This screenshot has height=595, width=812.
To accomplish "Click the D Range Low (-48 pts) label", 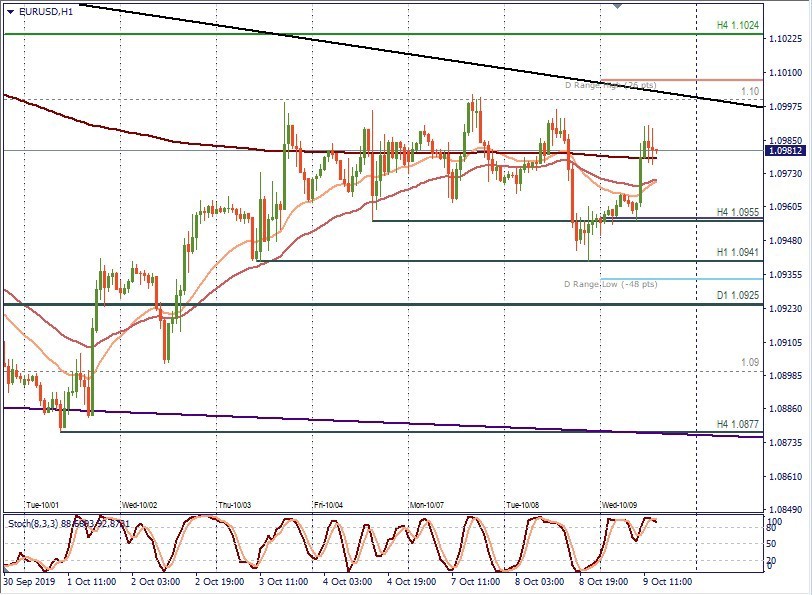I will (611, 284).
